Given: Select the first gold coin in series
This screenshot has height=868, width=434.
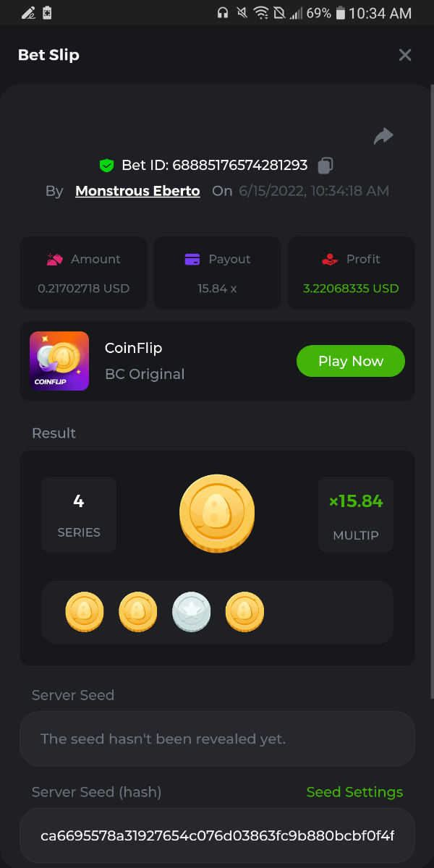Looking at the screenshot, I should coord(85,612).
